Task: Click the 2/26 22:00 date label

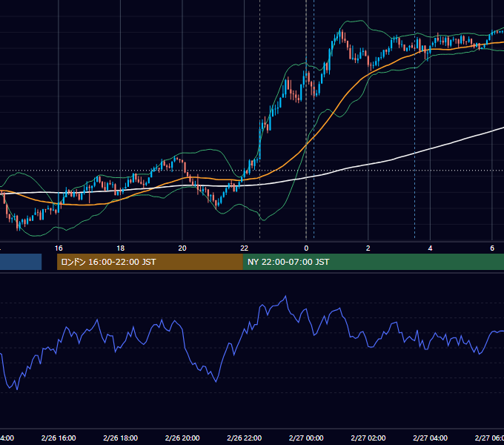Action: point(245,438)
